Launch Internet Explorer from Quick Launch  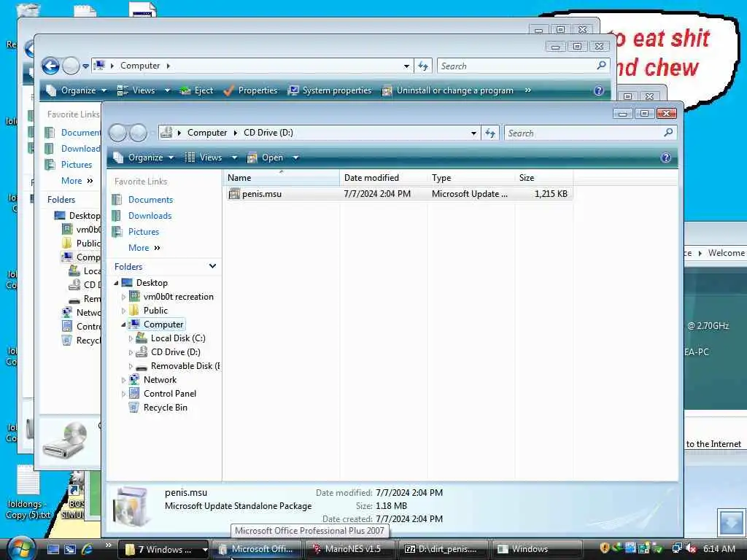click(x=88, y=549)
